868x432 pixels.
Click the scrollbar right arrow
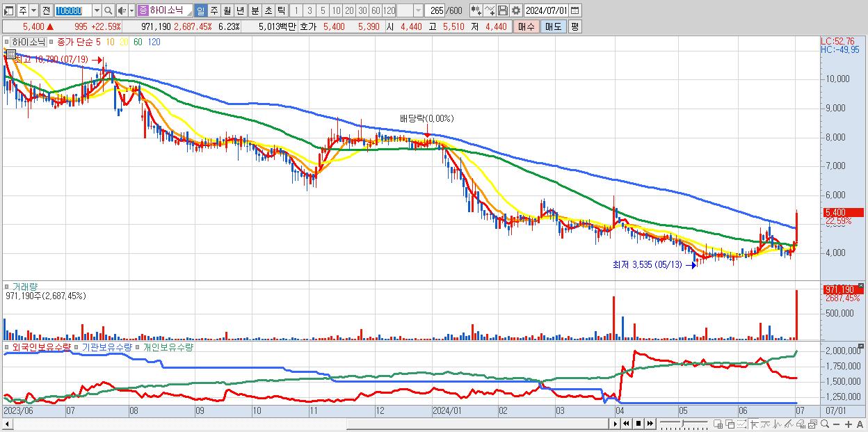pyautogui.click(x=616, y=424)
